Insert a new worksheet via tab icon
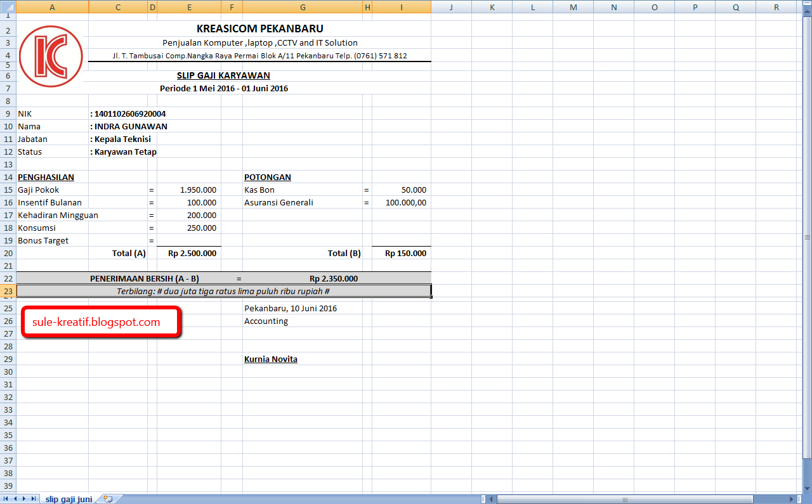The height and width of the screenshot is (504, 812). tap(108, 499)
